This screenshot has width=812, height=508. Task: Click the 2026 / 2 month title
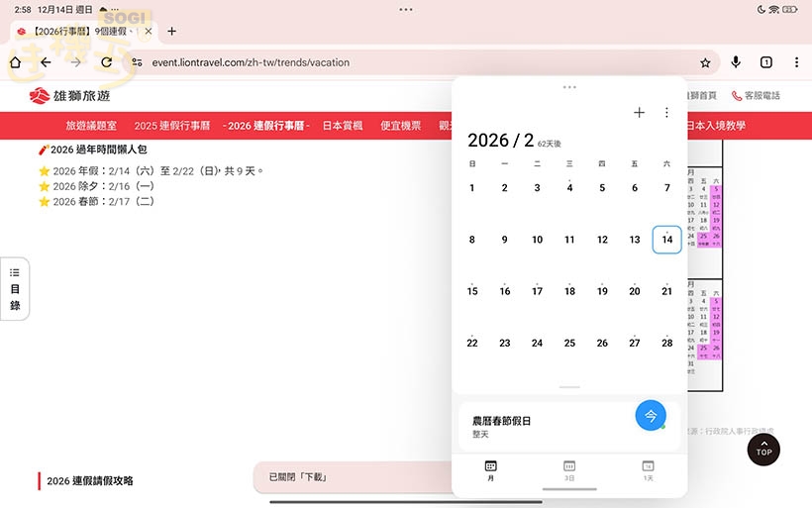click(500, 141)
